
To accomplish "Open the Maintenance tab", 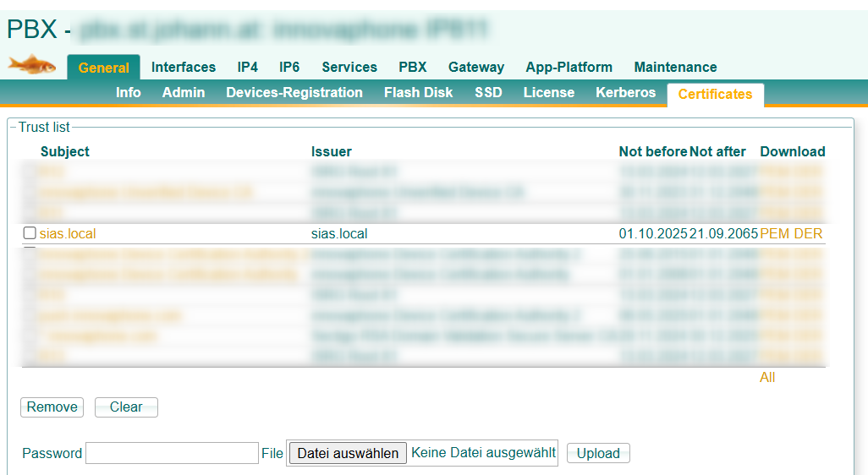I will point(675,68).
